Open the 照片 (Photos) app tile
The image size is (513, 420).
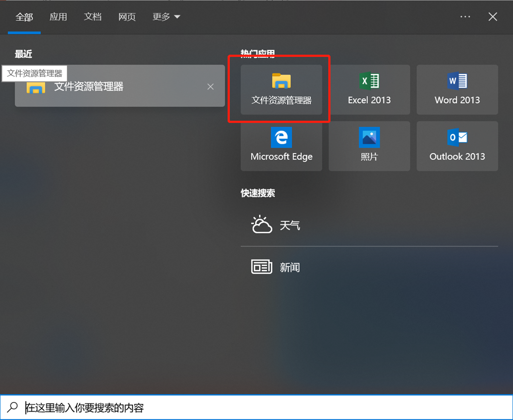[x=369, y=146]
